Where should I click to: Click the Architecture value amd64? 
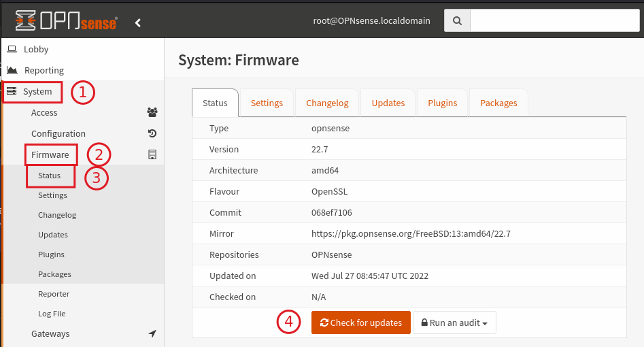pos(325,170)
